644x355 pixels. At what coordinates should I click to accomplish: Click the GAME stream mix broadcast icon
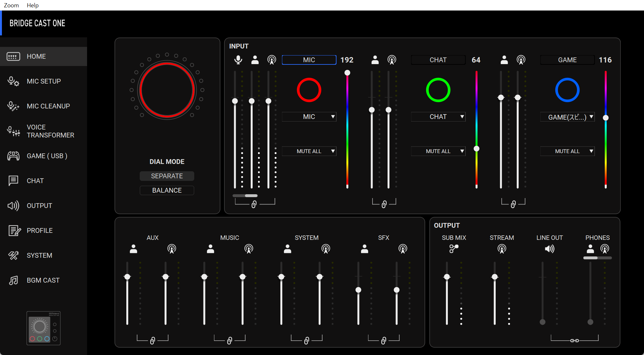click(521, 60)
